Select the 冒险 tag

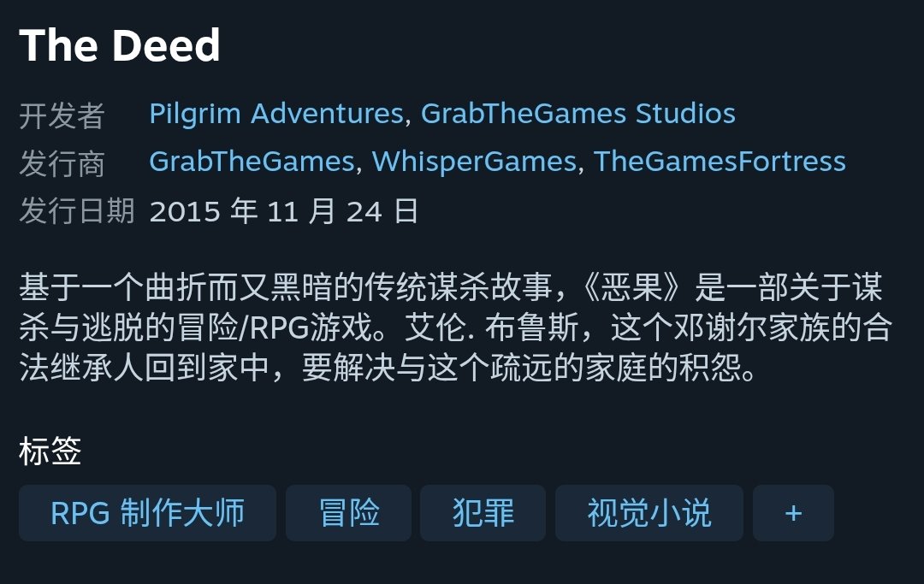pyautogui.click(x=348, y=513)
